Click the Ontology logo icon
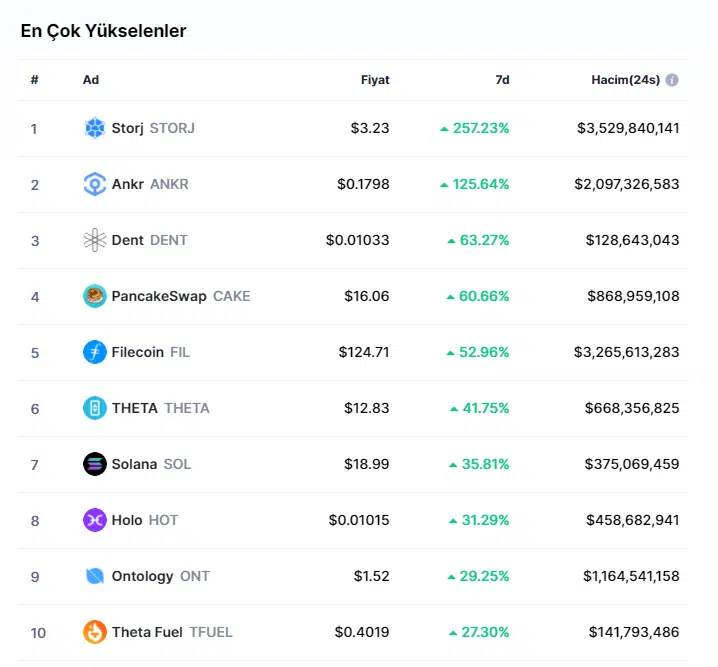The image size is (718, 667). (x=95, y=576)
